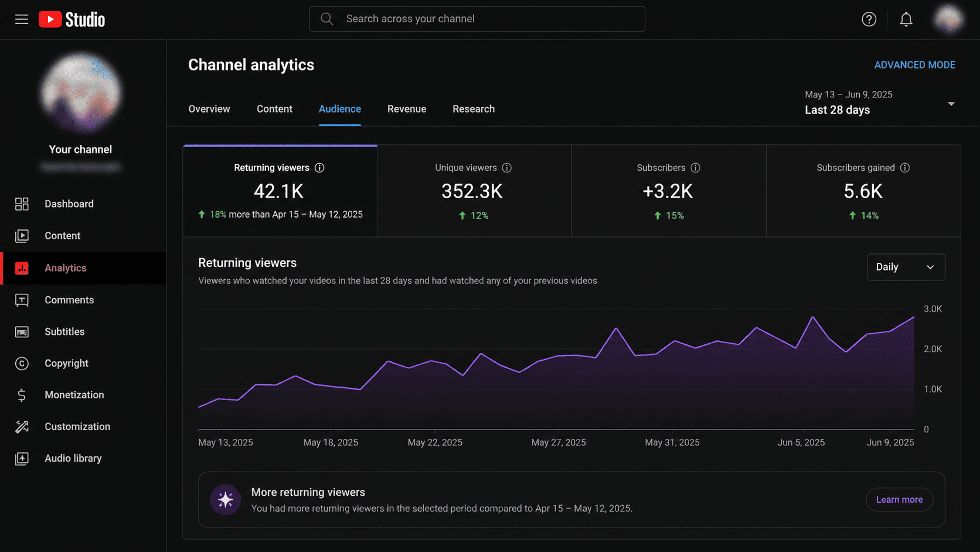Open the Daily granularity dropdown
The width and height of the screenshot is (980, 552).
coord(906,267)
